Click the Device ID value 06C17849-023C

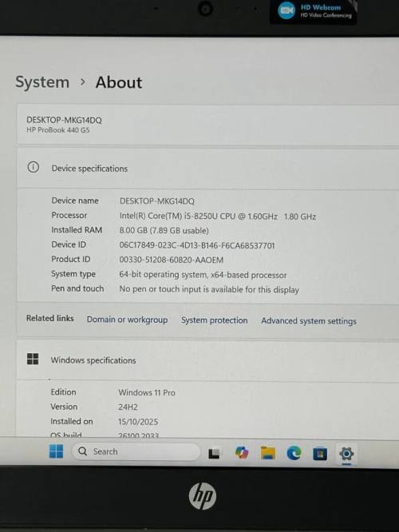point(197,245)
